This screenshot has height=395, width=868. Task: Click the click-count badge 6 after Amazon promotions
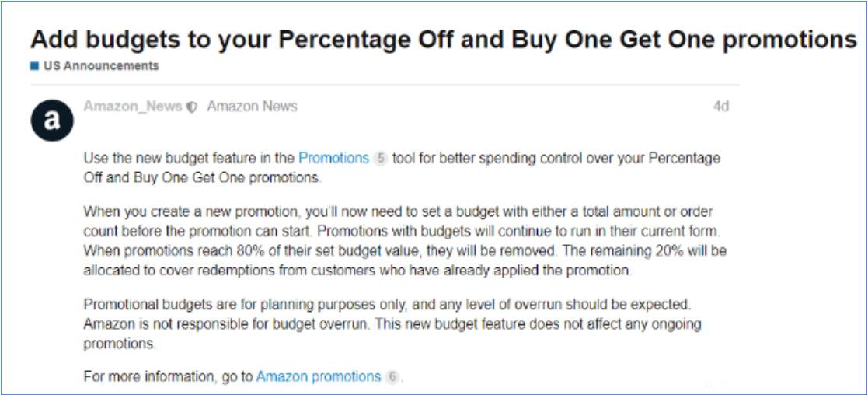392,377
